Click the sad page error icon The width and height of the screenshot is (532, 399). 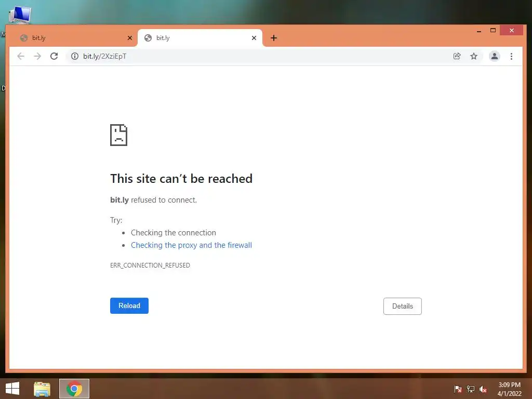coord(119,135)
